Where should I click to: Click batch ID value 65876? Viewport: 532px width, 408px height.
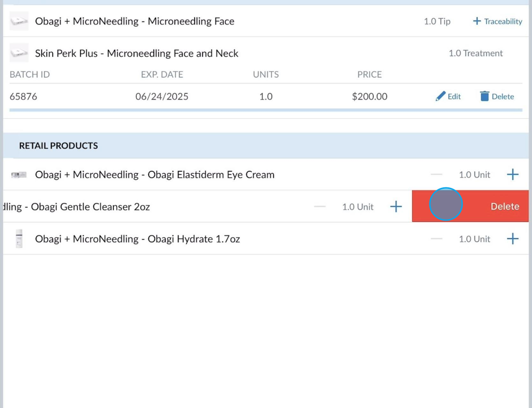[x=23, y=97]
